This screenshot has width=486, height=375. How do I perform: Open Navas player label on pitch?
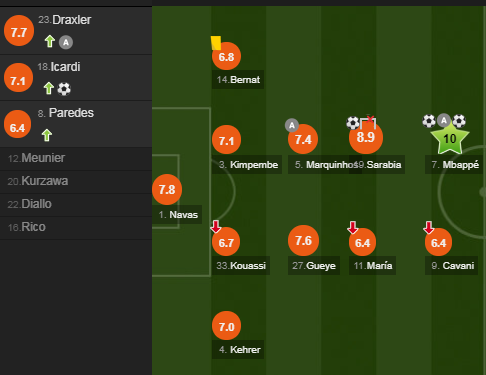[179, 215]
